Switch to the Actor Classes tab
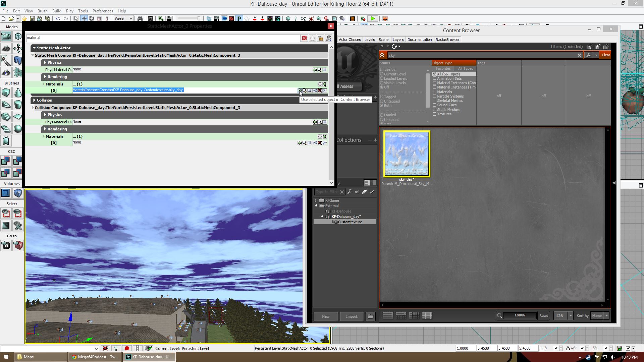The height and width of the screenshot is (362, 644). (350, 40)
